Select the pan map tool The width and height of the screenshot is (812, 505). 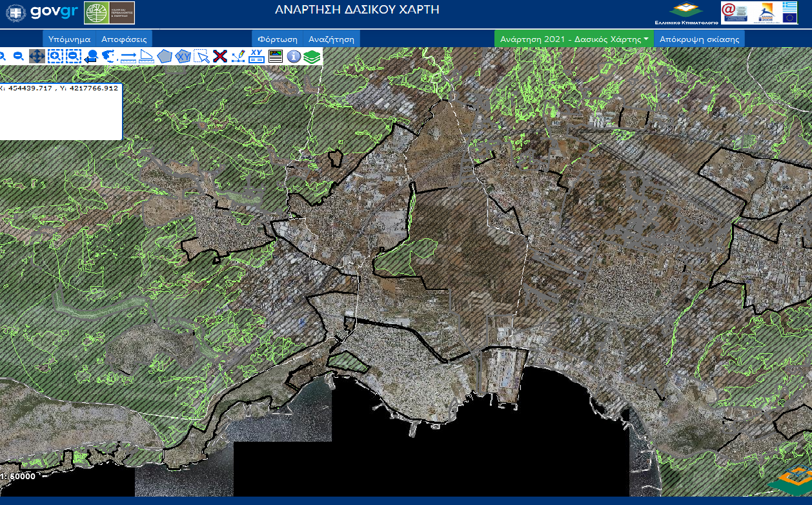click(37, 56)
